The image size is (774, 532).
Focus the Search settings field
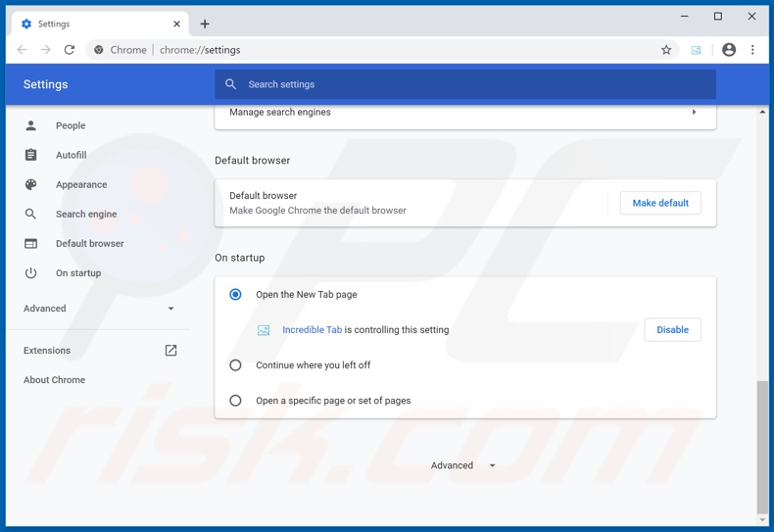pyautogui.click(x=465, y=84)
